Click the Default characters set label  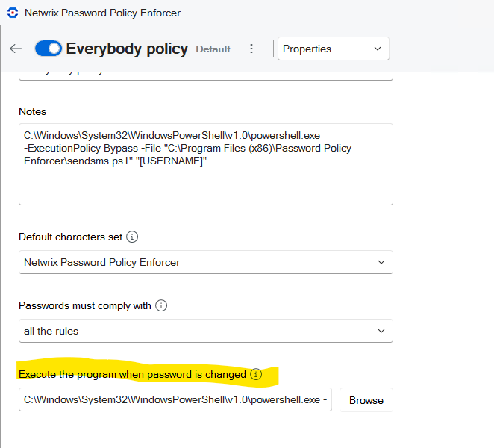pyautogui.click(x=70, y=237)
